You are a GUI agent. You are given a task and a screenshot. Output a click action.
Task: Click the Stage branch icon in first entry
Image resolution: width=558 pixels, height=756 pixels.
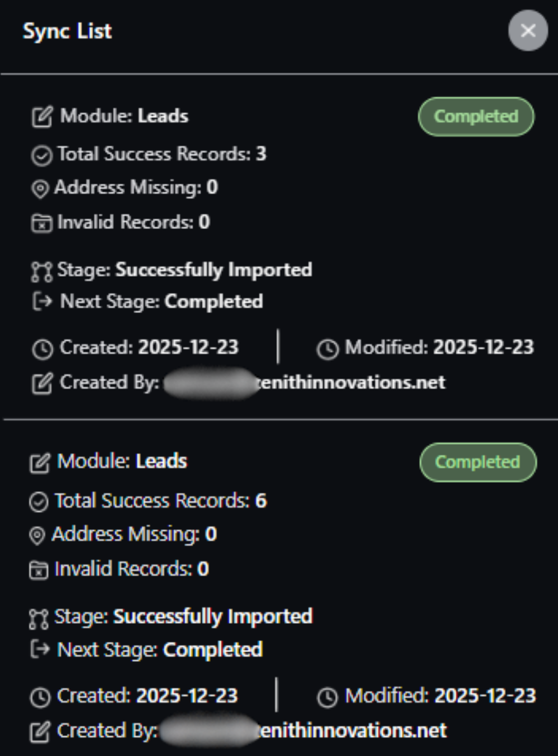tap(41, 271)
